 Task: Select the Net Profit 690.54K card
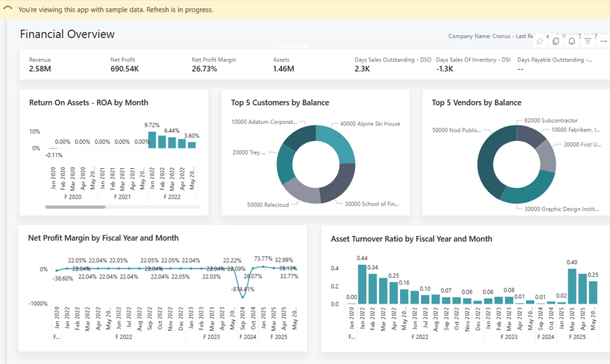pos(125,64)
